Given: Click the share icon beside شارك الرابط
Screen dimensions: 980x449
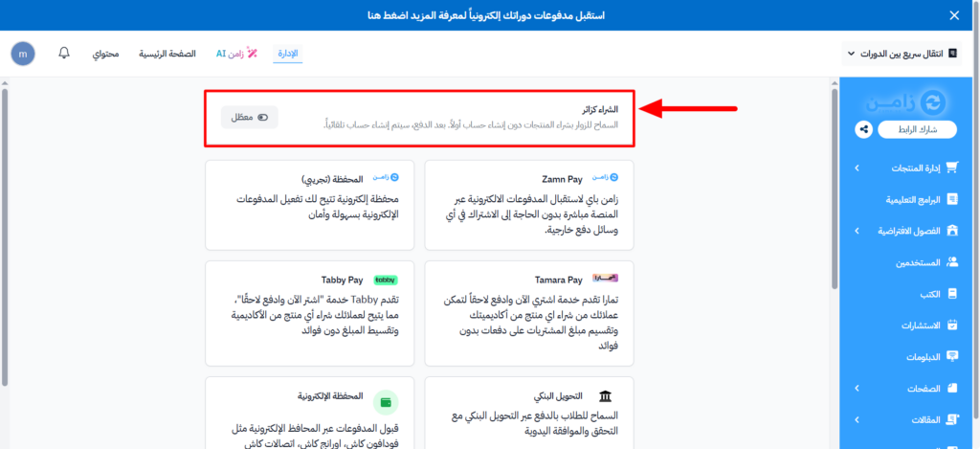Looking at the screenshot, I should (x=863, y=129).
